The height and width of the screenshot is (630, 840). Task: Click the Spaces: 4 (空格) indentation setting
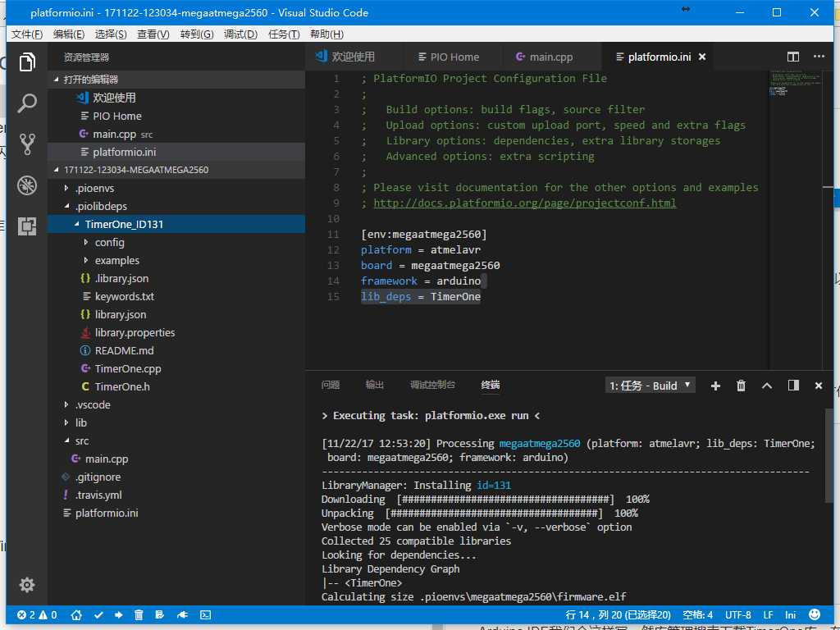(697, 614)
